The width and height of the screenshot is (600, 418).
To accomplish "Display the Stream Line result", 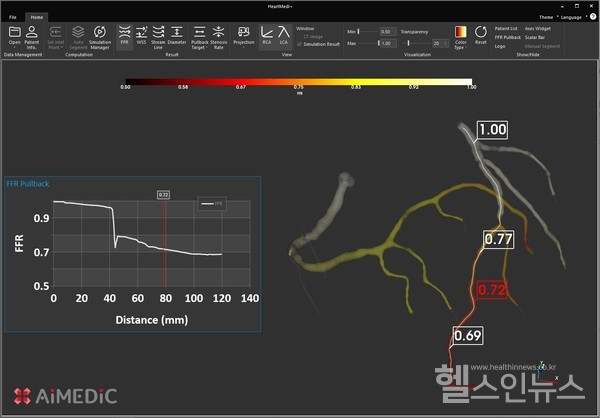I will tap(159, 37).
